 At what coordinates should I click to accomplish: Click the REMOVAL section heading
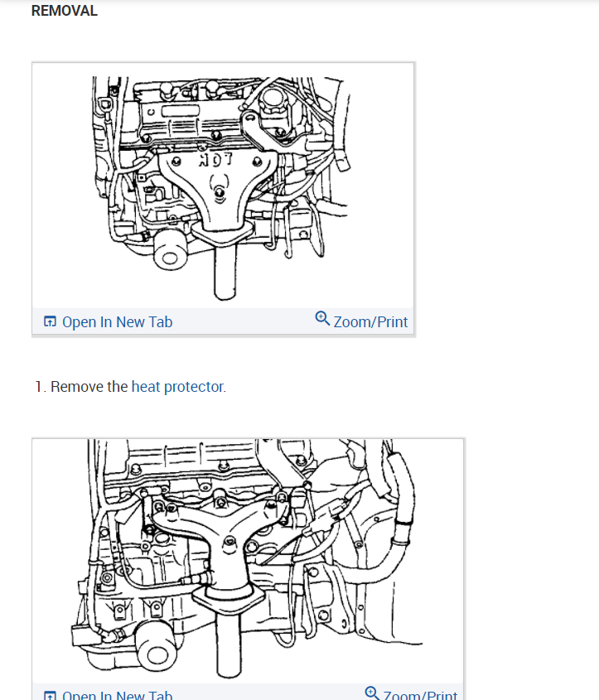click(65, 11)
